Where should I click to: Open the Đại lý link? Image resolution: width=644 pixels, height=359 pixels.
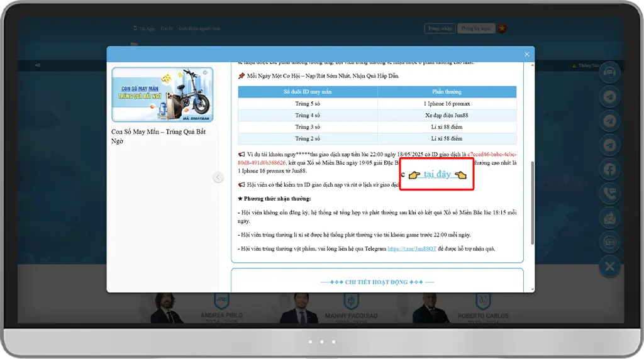[x=166, y=28]
